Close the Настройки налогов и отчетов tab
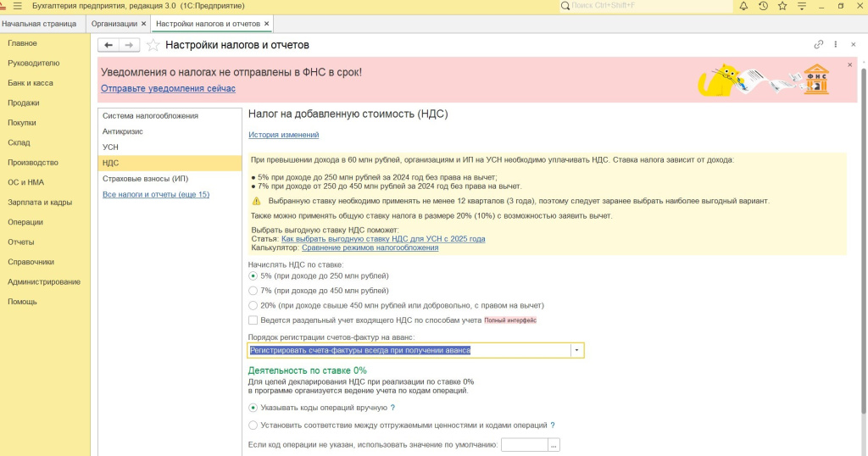Screen dimensions: 868x456 tap(266, 24)
